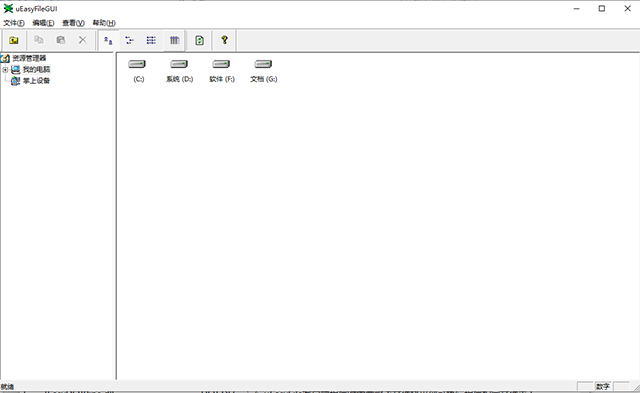Click the help question mark icon
The image size is (640, 393).
224,40
